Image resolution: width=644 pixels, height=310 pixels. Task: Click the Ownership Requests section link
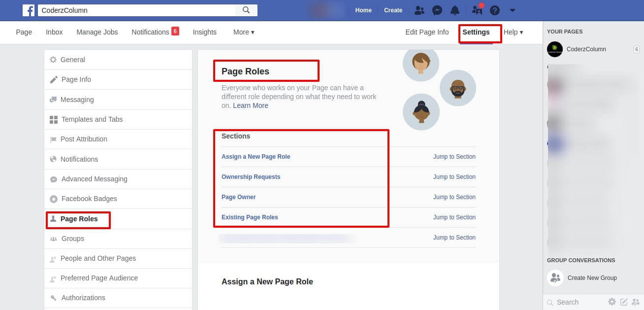point(251,177)
